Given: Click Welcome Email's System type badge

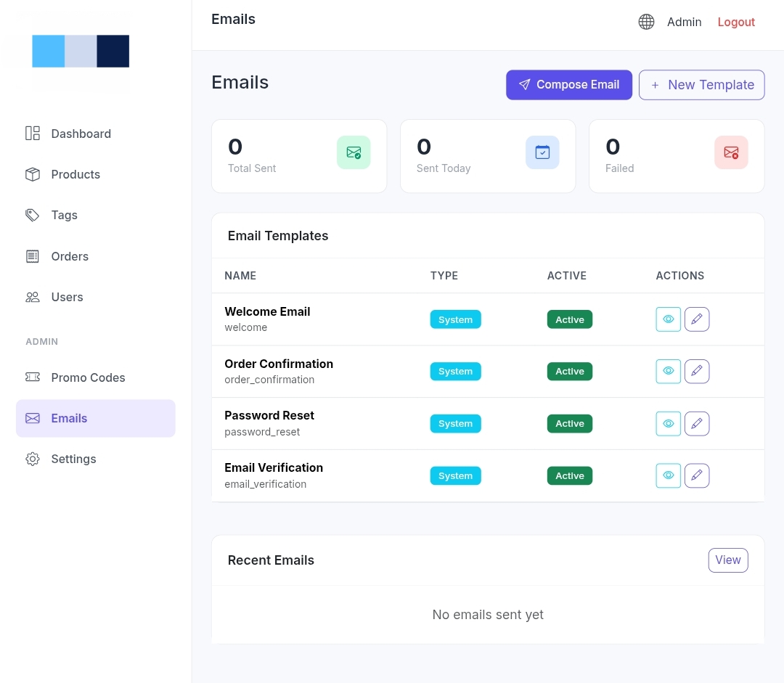Looking at the screenshot, I should tap(455, 319).
